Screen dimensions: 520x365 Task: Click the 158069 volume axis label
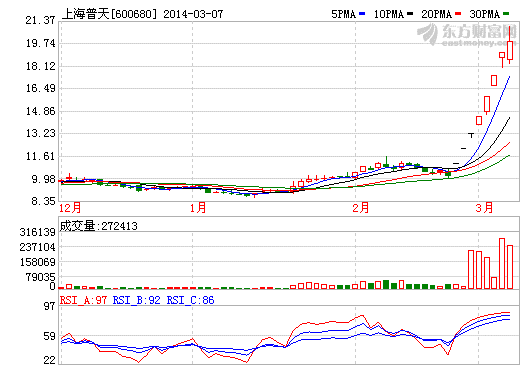[x=37, y=262]
